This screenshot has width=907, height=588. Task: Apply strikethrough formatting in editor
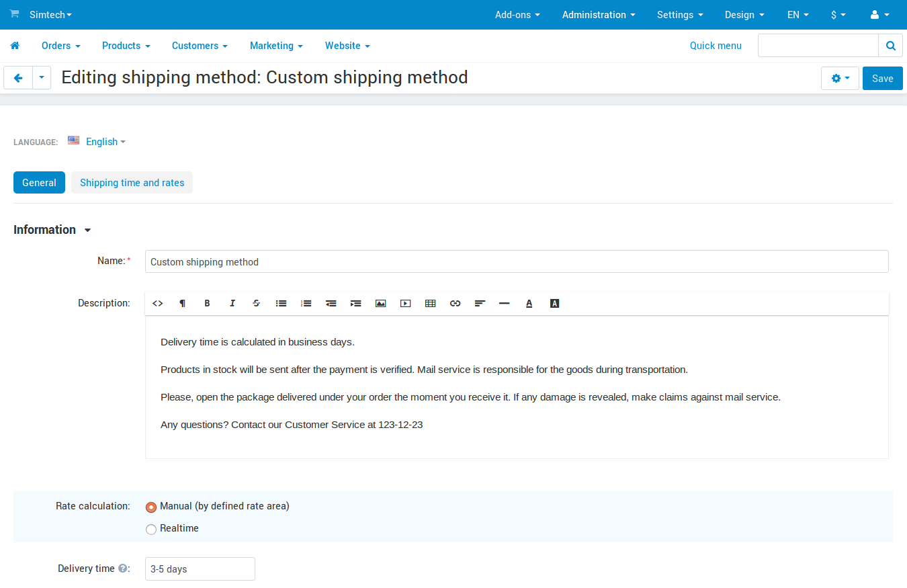click(x=257, y=303)
